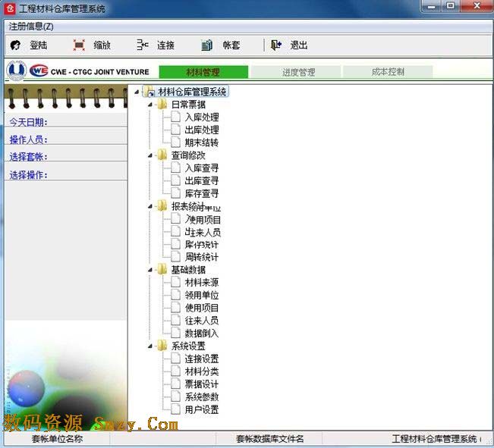Select 材料分类 in the tree
This screenshot has height=448, width=494.
tap(202, 371)
